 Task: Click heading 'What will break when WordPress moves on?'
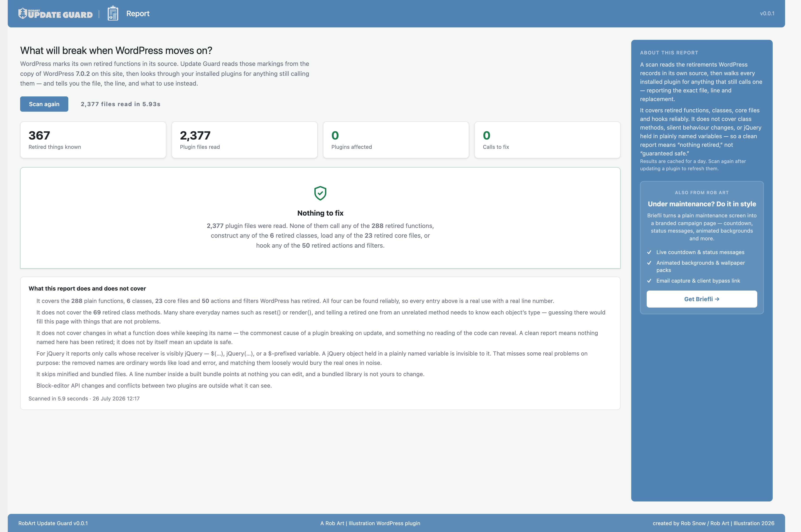(x=116, y=51)
